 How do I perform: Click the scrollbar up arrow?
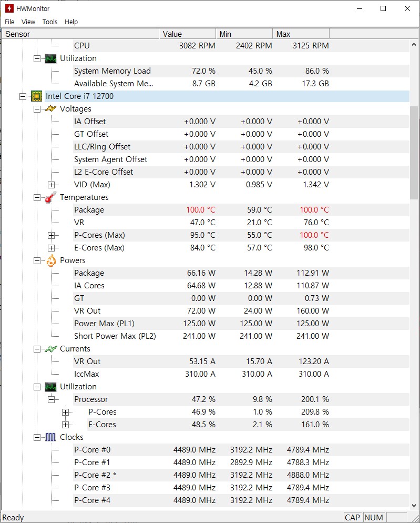coord(414,44)
